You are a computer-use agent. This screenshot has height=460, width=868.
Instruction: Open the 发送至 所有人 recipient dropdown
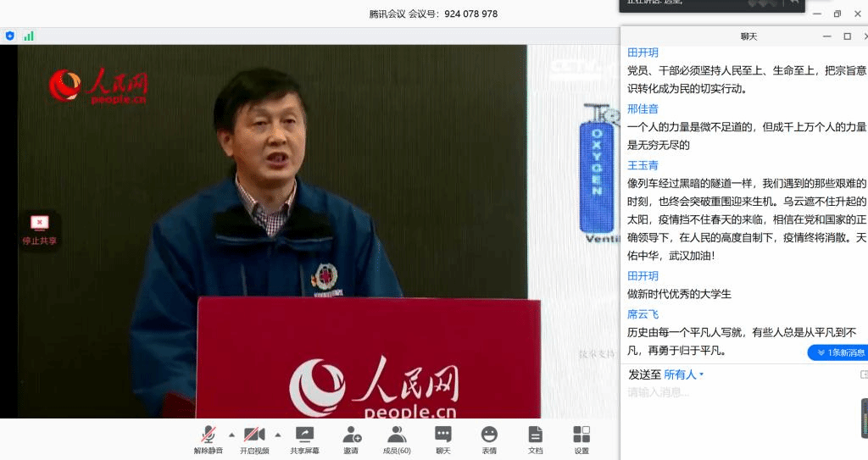[683, 374]
